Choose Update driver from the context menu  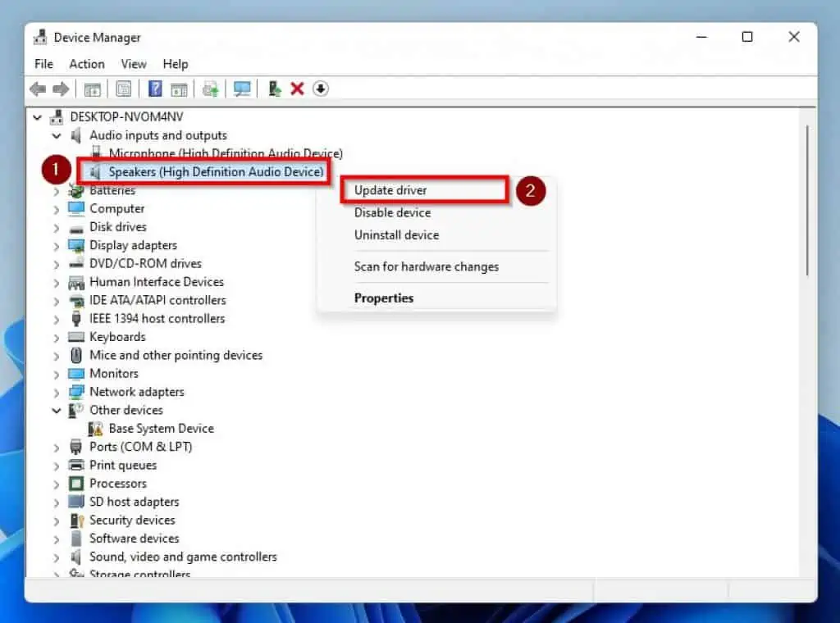point(390,190)
